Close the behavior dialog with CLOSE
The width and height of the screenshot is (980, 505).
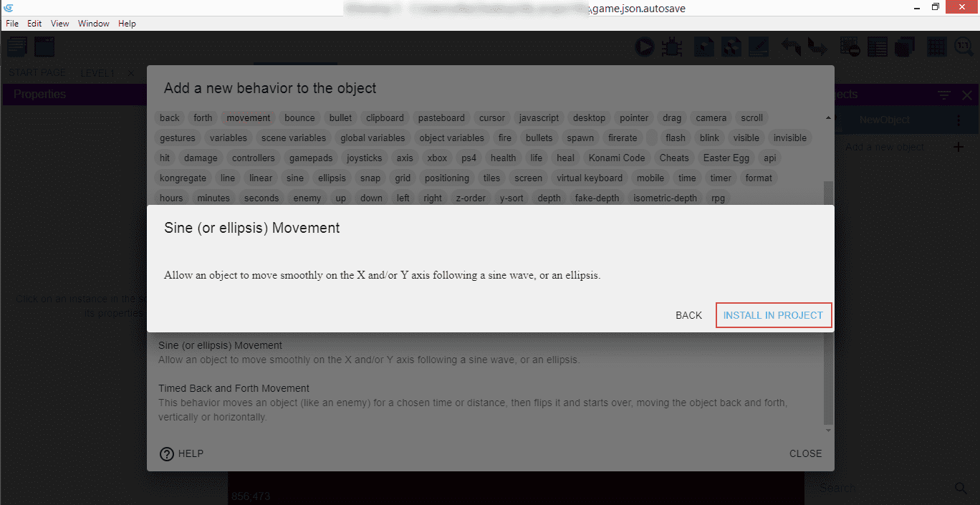[805, 453]
